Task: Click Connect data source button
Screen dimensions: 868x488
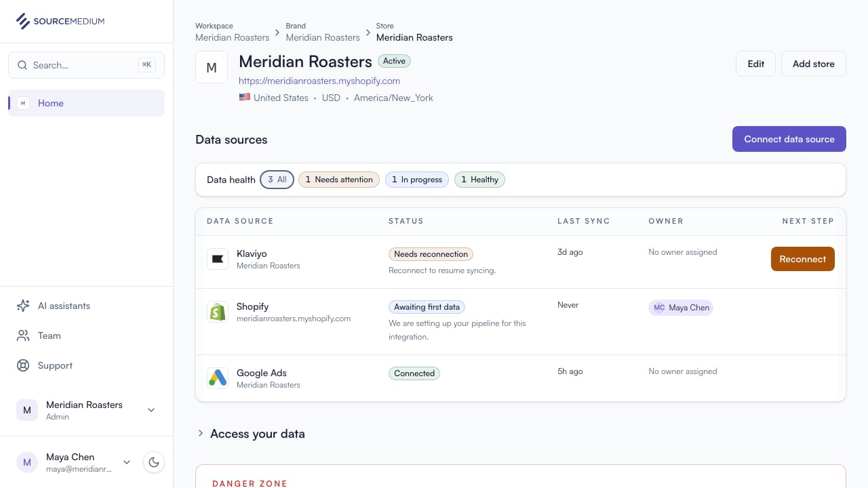Action: coord(789,139)
